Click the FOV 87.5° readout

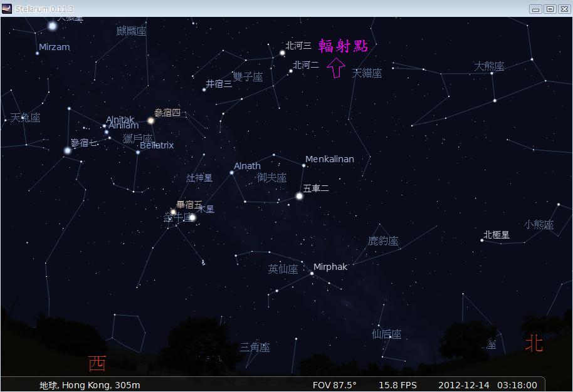pyautogui.click(x=334, y=385)
